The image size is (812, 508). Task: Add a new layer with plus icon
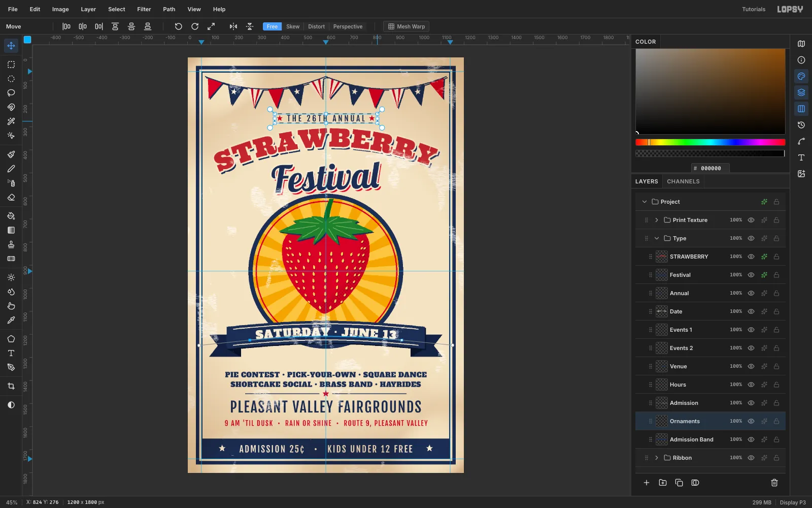[x=647, y=483]
